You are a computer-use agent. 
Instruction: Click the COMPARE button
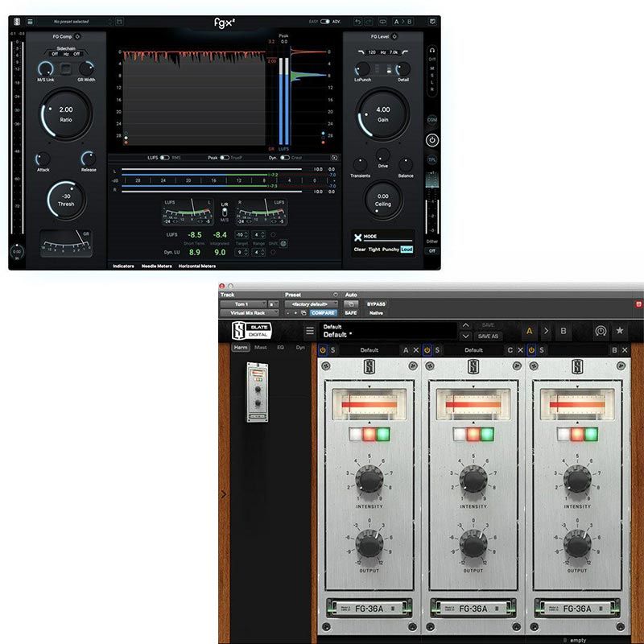click(x=323, y=313)
